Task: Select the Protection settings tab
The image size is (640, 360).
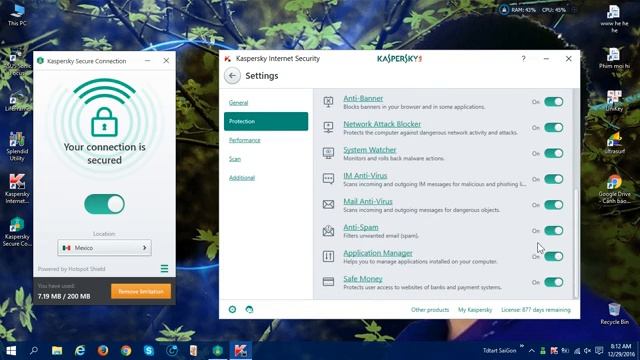Action: [x=266, y=121]
